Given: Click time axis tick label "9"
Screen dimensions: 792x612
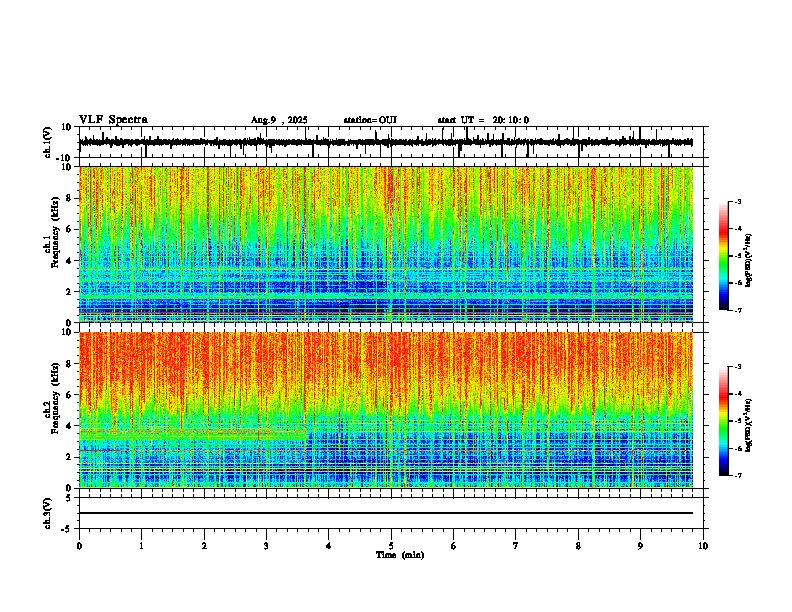Looking at the screenshot, I should click(640, 546).
